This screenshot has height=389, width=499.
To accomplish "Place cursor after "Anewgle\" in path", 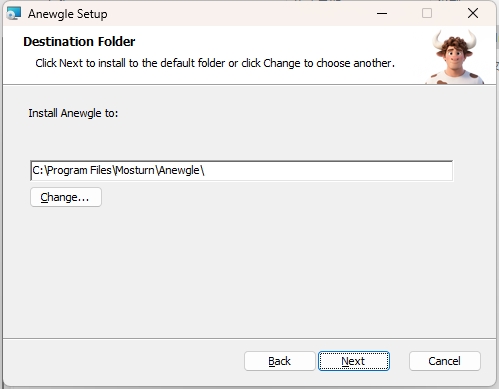I will click(x=205, y=171).
